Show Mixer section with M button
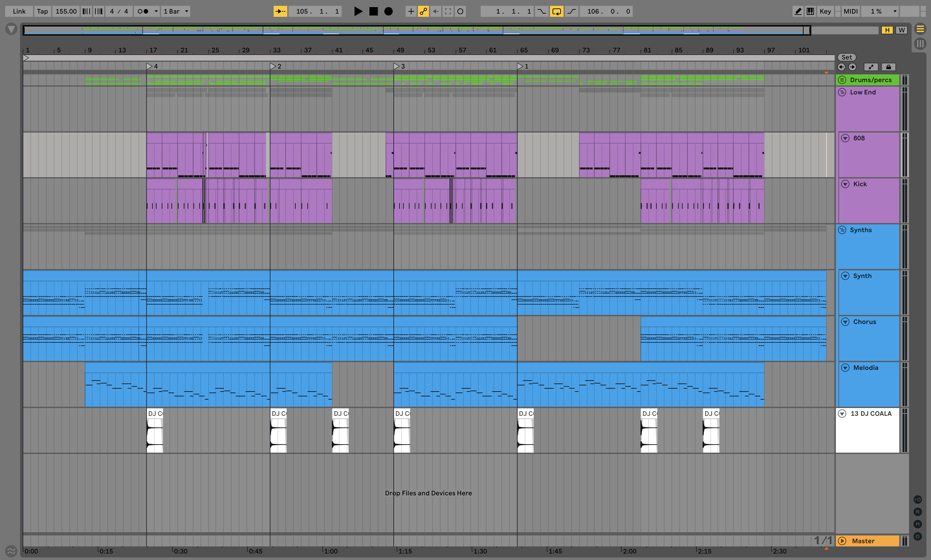Image resolution: width=931 pixels, height=560 pixels. point(918,524)
